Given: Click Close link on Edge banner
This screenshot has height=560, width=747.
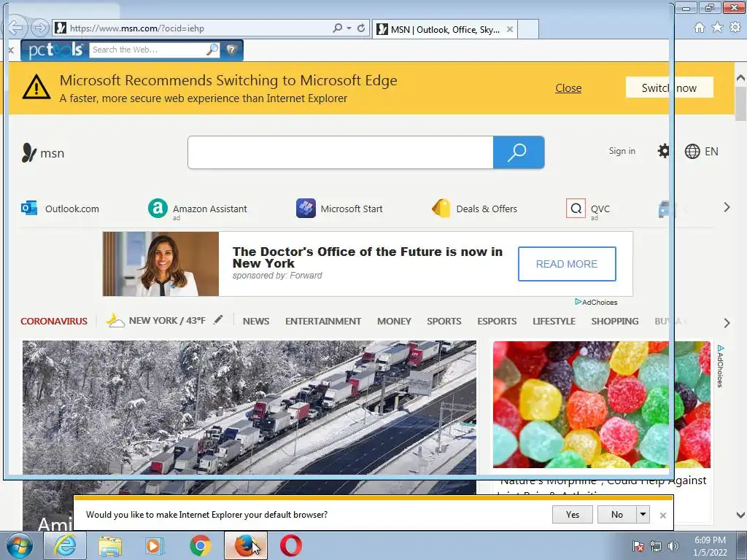Looking at the screenshot, I should point(568,88).
